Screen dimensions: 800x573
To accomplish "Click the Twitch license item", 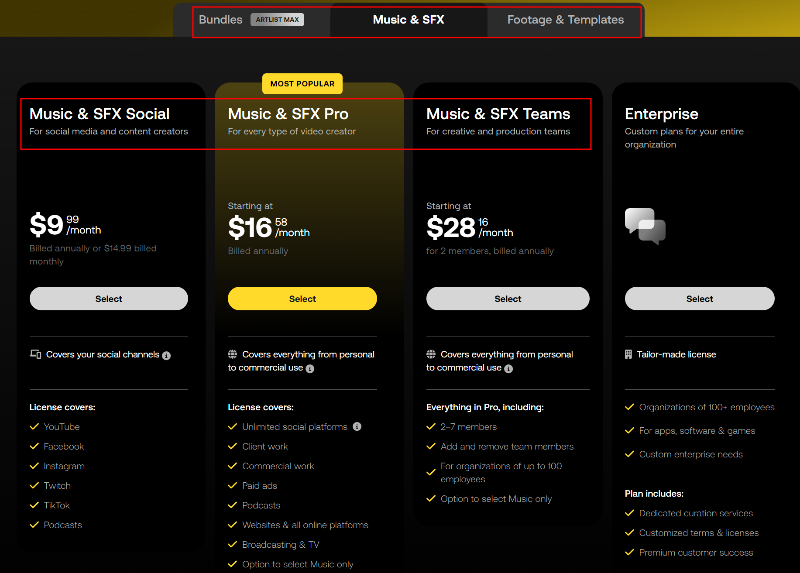I will [x=57, y=486].
